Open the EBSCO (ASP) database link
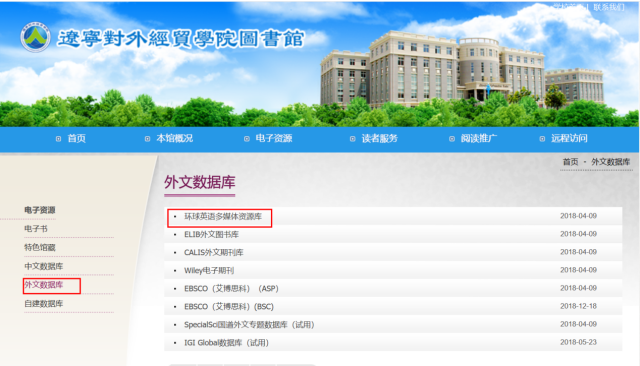 231,288
